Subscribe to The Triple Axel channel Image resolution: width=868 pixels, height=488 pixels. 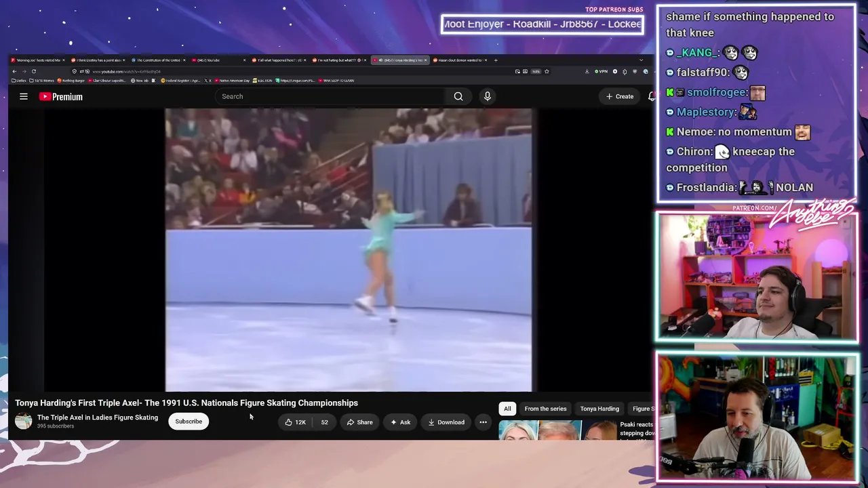189,422
